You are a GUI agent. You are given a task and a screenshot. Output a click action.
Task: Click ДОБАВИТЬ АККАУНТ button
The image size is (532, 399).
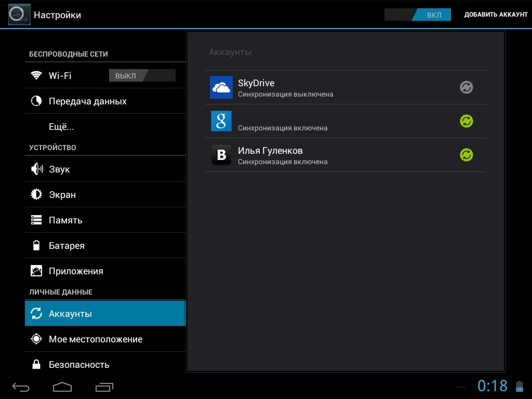pos(496,15)
